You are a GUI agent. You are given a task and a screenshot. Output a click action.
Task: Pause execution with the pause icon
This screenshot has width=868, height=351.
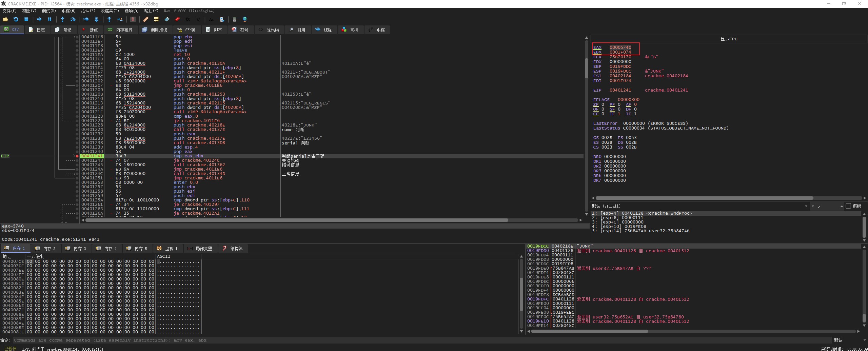click(x=50, y=19)
